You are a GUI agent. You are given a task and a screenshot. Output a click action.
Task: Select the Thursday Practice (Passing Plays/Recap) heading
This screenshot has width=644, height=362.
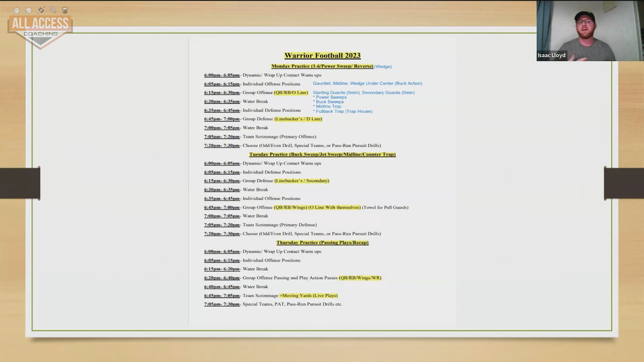322,243
